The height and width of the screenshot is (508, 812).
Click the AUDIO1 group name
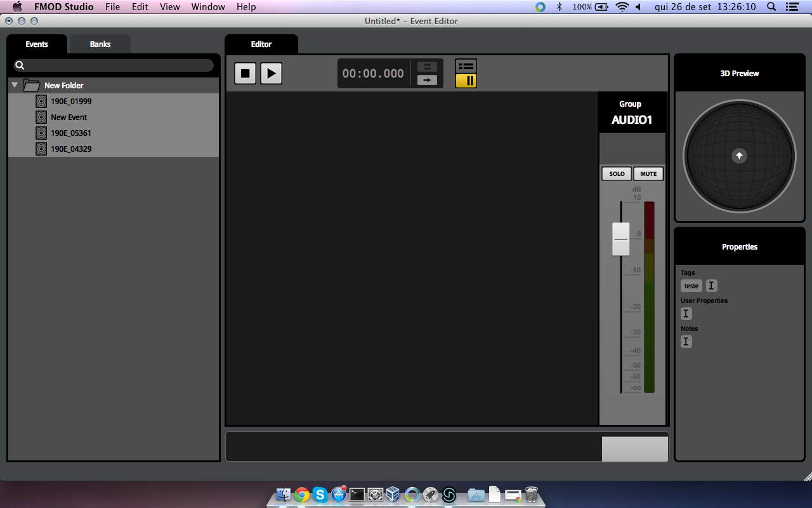632,120
